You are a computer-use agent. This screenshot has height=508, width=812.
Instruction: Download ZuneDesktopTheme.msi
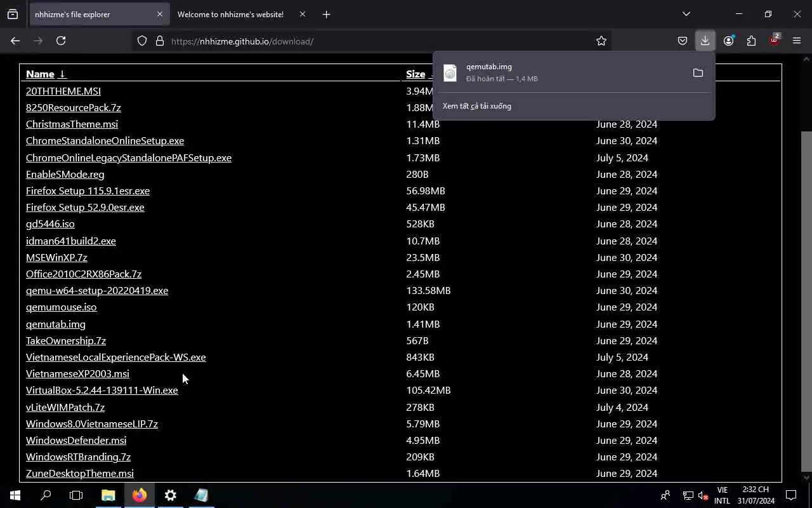(80, 473)
